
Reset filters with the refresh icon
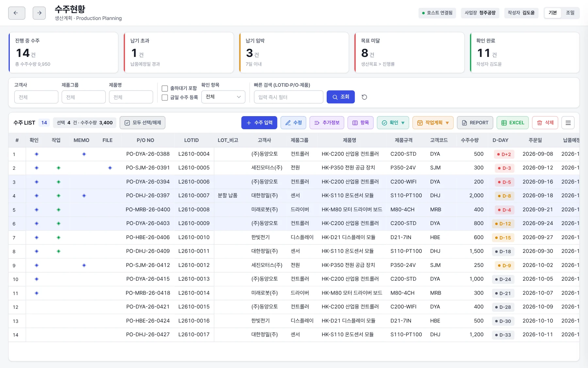pos(365,97)
